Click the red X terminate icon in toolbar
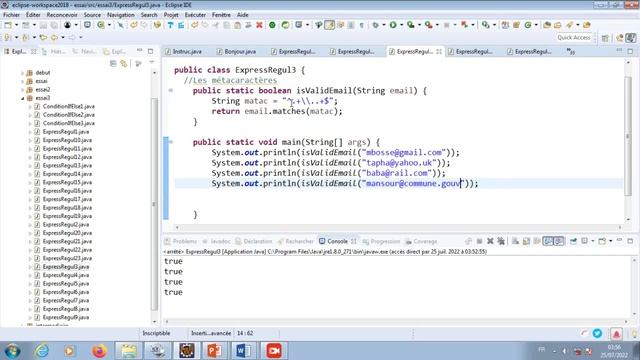Viewport: 640px width, 360px height. [259, 25]
